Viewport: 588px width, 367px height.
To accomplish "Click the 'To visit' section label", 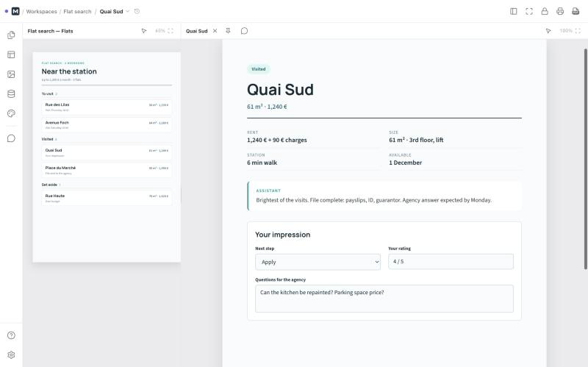I will click(x=48, y=94).
